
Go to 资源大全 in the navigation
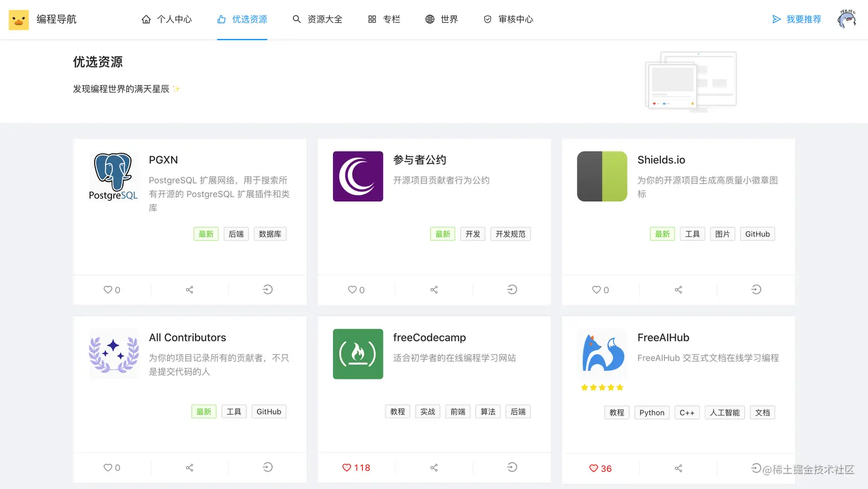tap(317, 20)
